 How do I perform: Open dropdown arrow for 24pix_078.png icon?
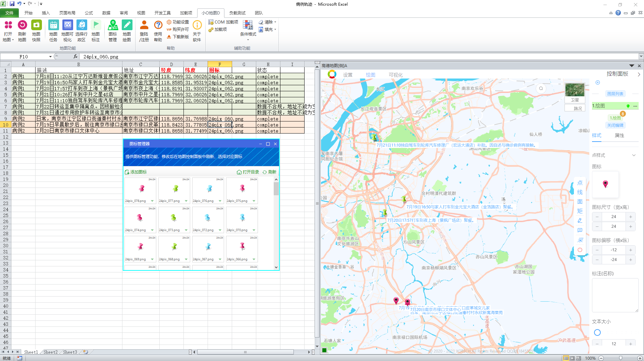click(152, 201)
